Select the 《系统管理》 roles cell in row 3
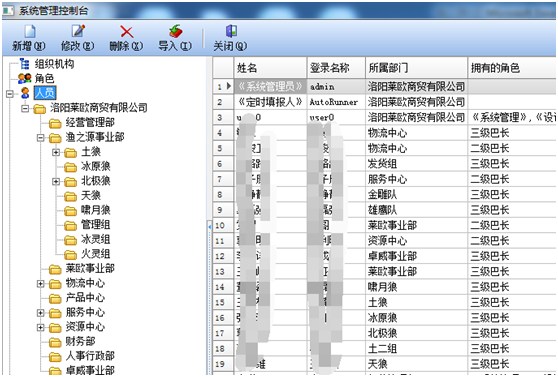Image resolution: width=558 pixels, height=377 pixels. 512,117
